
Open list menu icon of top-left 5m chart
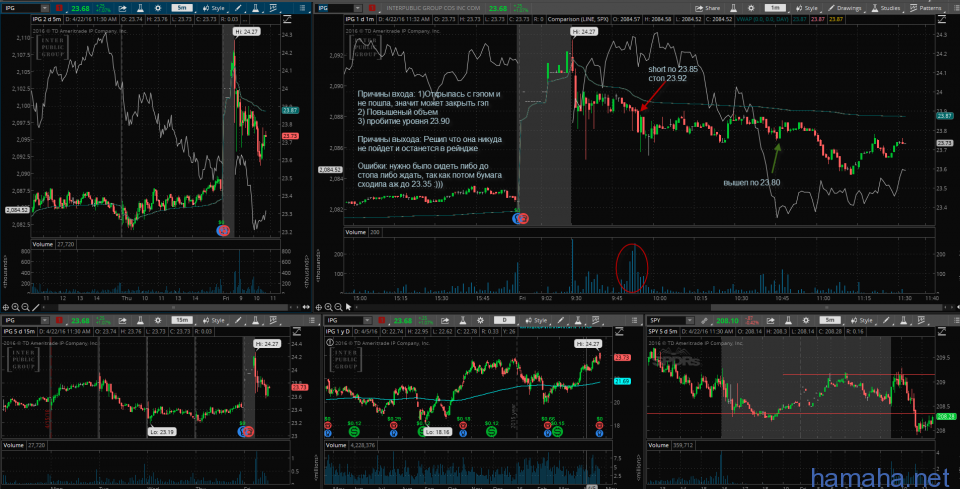coord(302,9)
